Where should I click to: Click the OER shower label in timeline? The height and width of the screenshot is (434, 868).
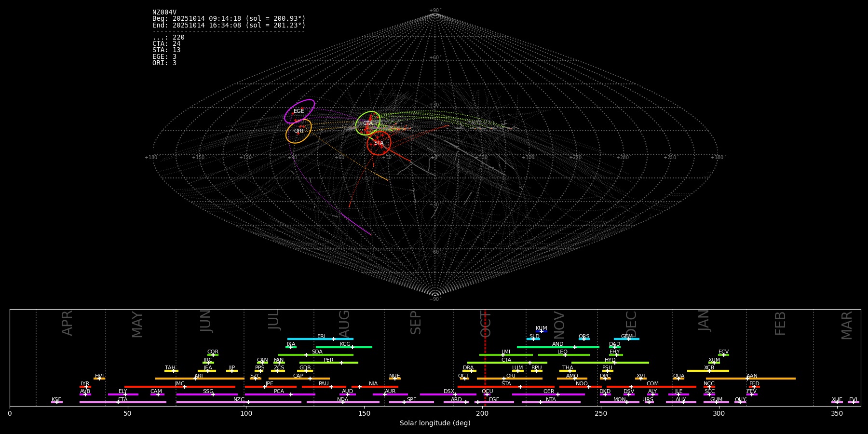[549, 392]
